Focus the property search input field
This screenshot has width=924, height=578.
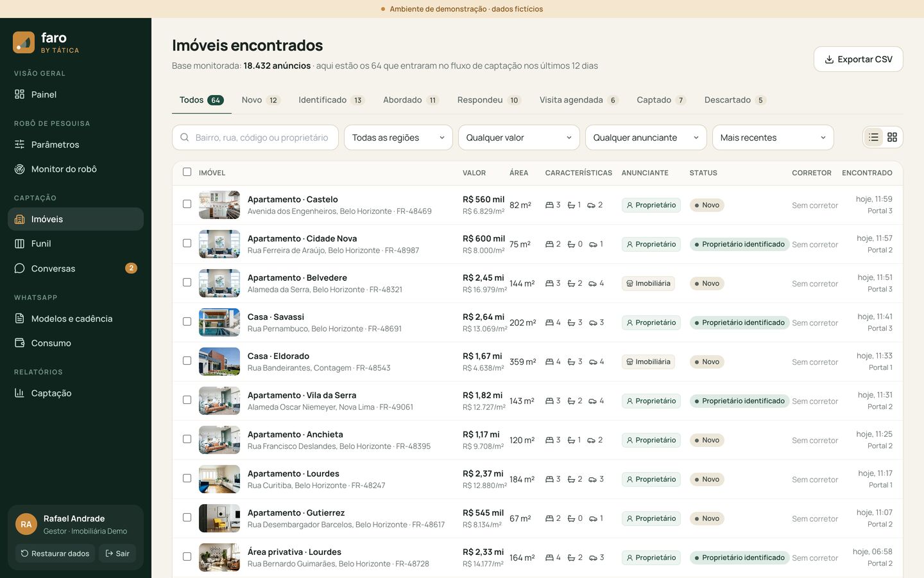255,137
